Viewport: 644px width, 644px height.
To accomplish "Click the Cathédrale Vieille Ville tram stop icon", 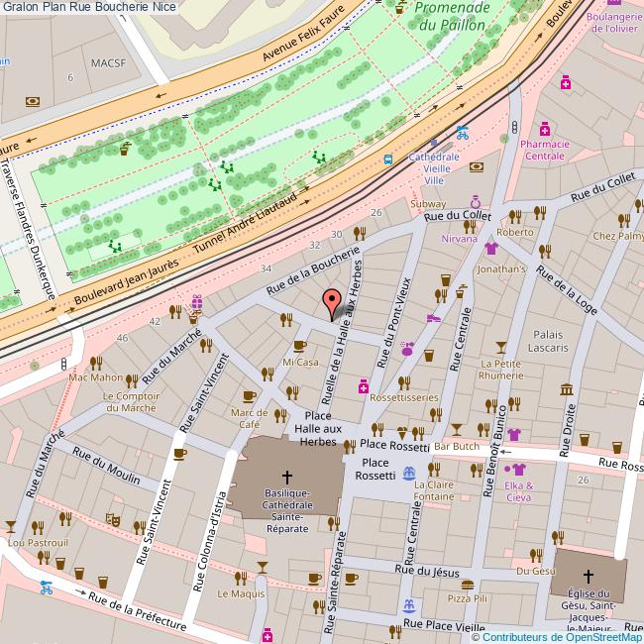I will pos(387,159).
